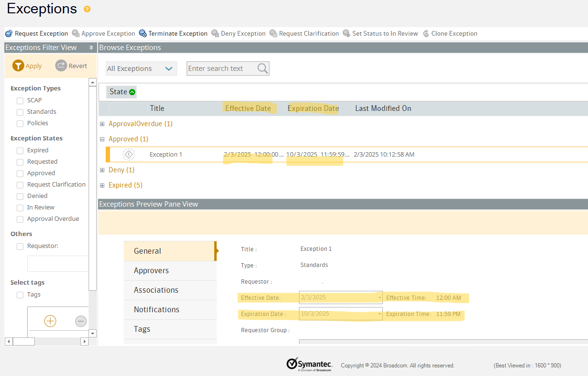Click the Apply filter funnel icon
588x376 pixels.
point(18,66)
